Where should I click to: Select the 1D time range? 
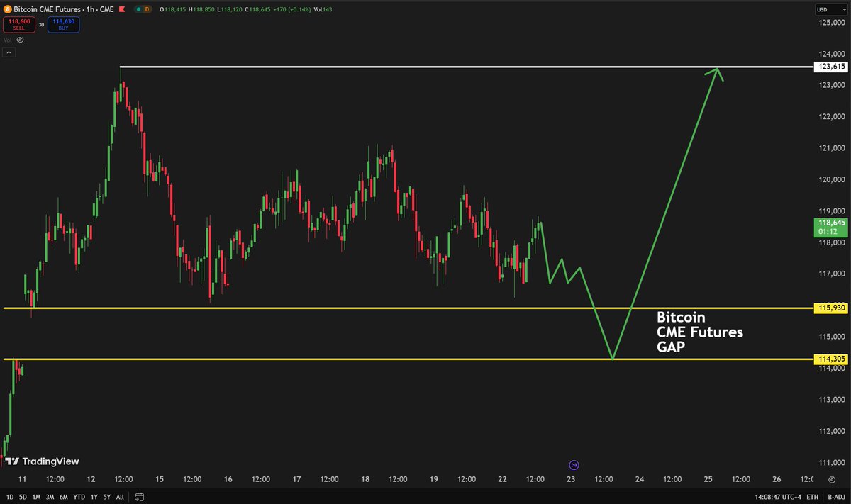click(x=10, y=496)
